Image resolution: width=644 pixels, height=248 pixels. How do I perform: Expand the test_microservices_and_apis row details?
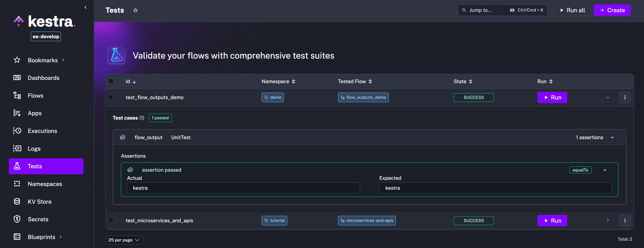608,220
